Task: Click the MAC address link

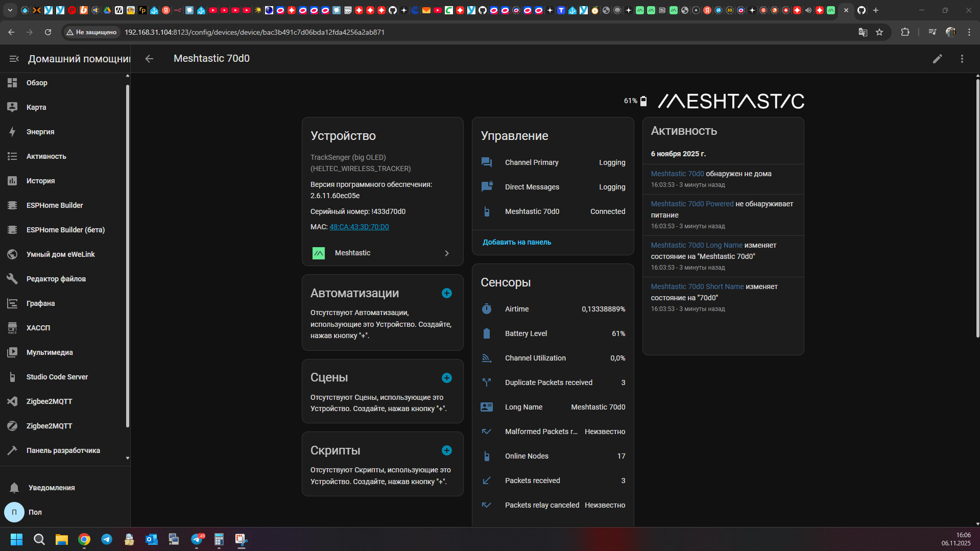Action: (x=359, y=227)
